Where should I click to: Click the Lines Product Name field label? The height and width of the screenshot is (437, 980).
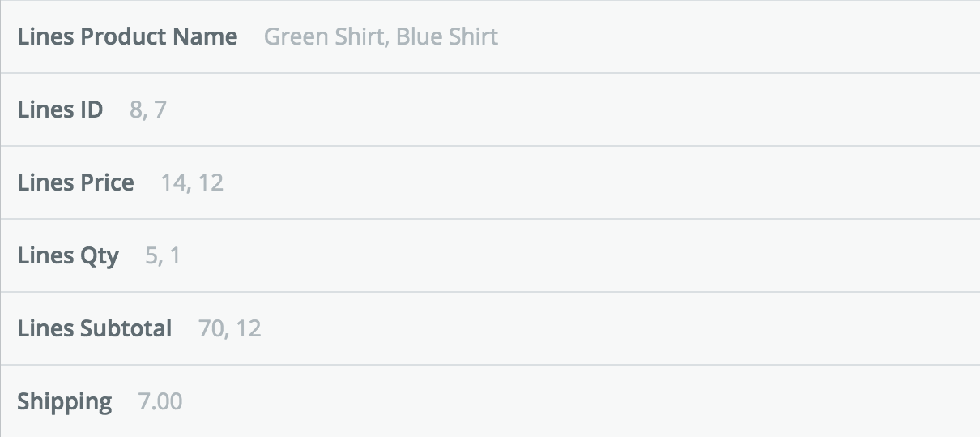(x=127, y=36)
